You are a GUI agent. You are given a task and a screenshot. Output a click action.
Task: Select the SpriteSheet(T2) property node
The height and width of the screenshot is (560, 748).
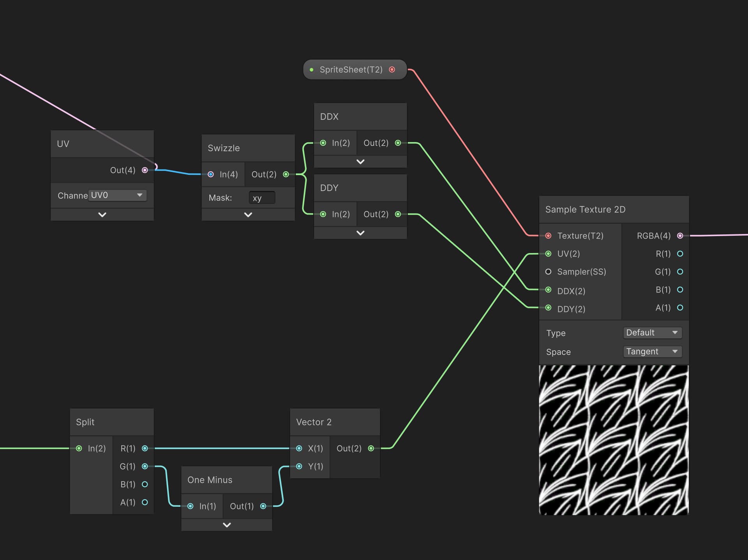[x=355, y=70]
